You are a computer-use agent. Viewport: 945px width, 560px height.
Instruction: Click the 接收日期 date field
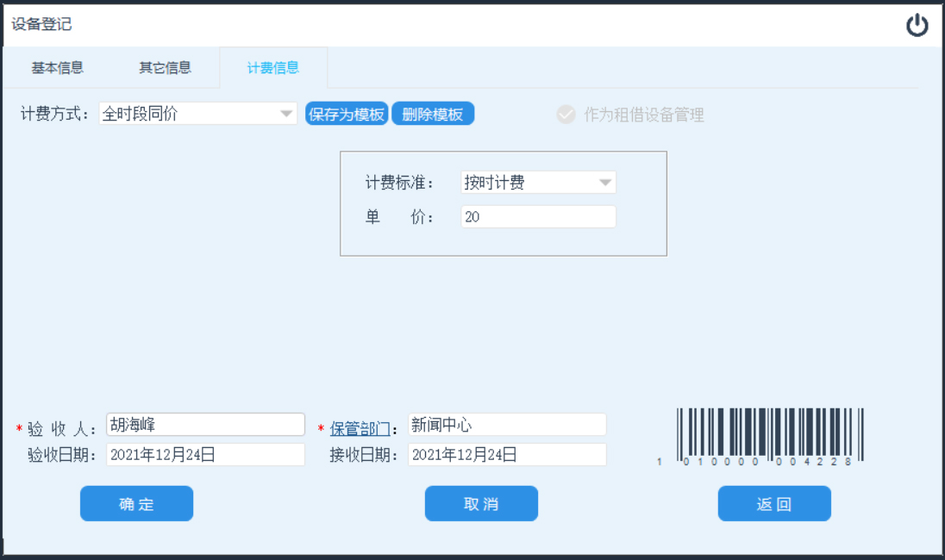click(507, 455)
